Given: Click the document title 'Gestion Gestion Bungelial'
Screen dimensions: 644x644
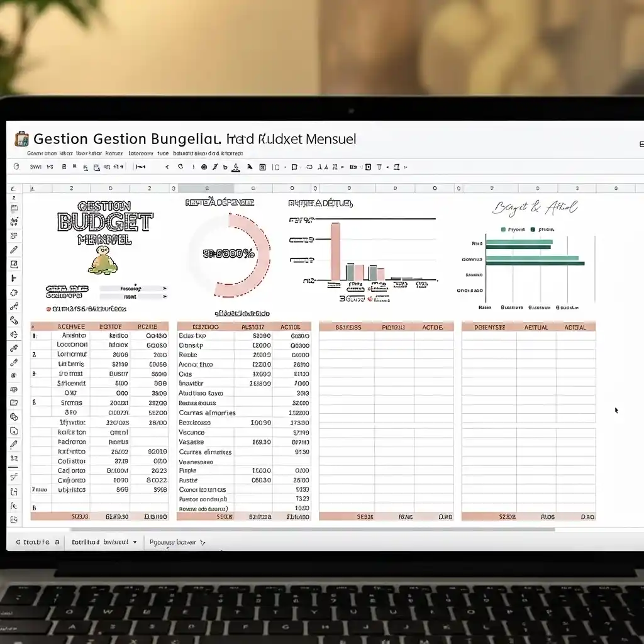Looking at the screenshot, I should pyautogui.click(x=126, y=139).
